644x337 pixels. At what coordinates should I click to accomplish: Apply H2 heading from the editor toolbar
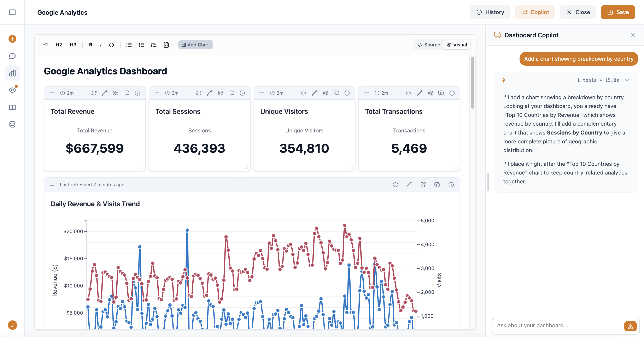[x=59, y=45]
